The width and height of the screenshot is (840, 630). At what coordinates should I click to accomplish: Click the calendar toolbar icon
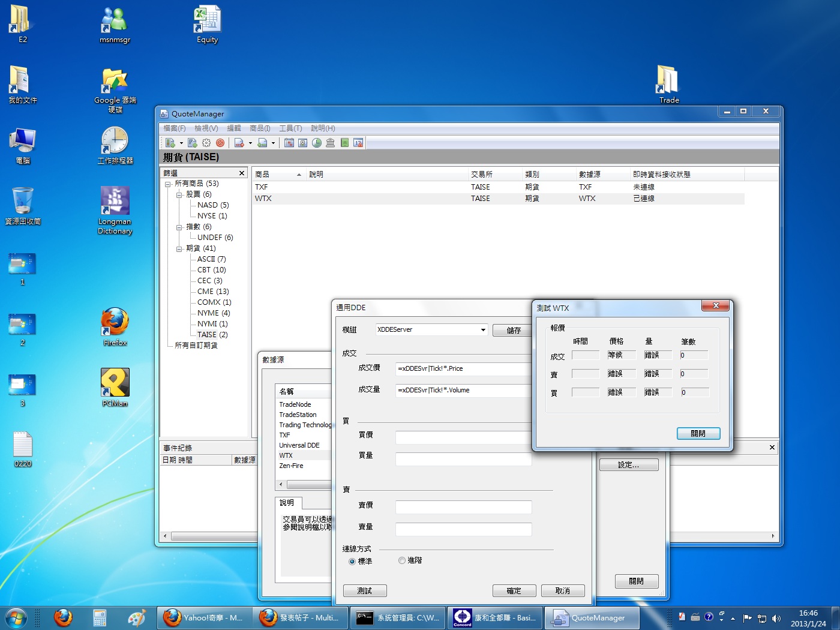coord(289,143)
